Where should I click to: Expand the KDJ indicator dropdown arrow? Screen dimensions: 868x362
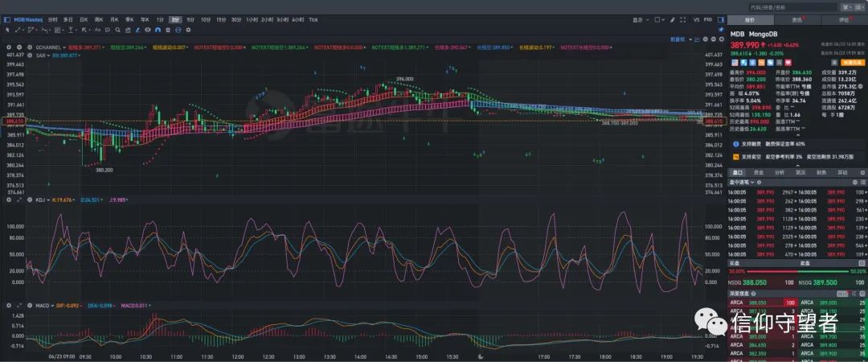[x=48, y=200]
